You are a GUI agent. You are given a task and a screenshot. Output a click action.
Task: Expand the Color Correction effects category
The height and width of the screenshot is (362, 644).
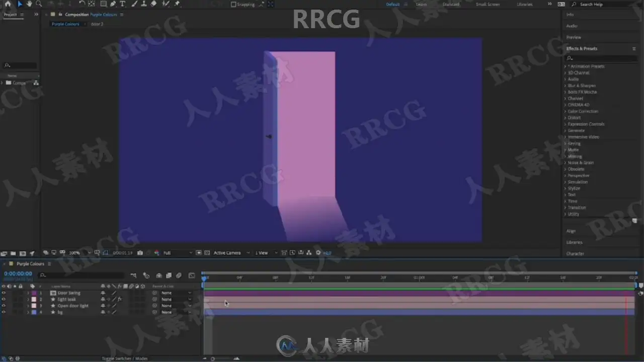565,111
